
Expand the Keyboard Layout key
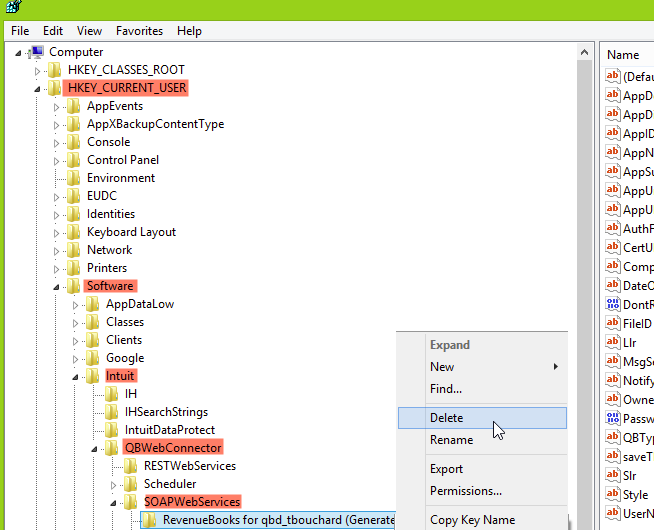(56, 233)
